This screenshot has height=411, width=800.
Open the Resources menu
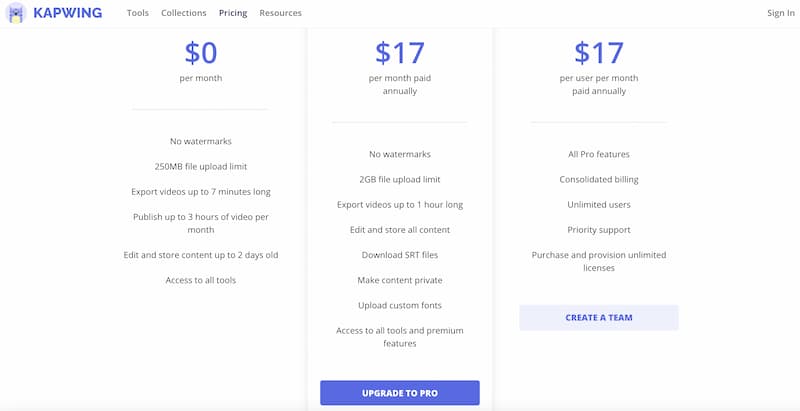280,13
